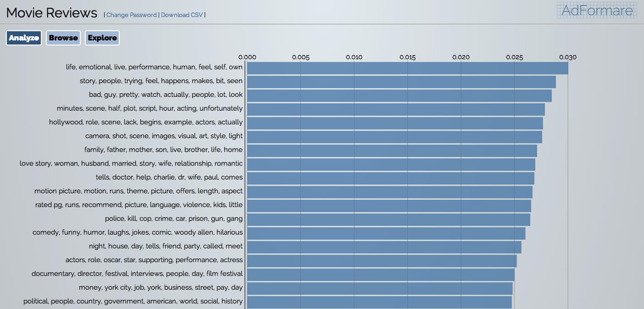Select bar for 'love story, woman, husband' topic

(x=391, y=164)
